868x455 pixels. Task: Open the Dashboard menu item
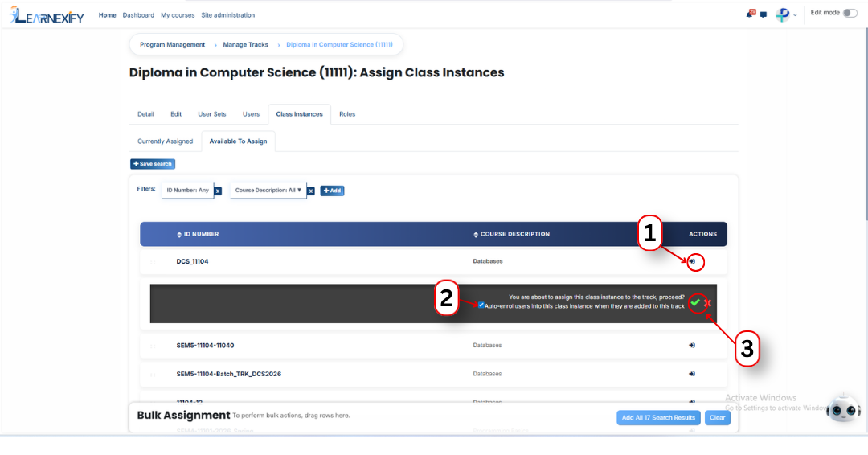pyautogui.click(x=138, y=15)
